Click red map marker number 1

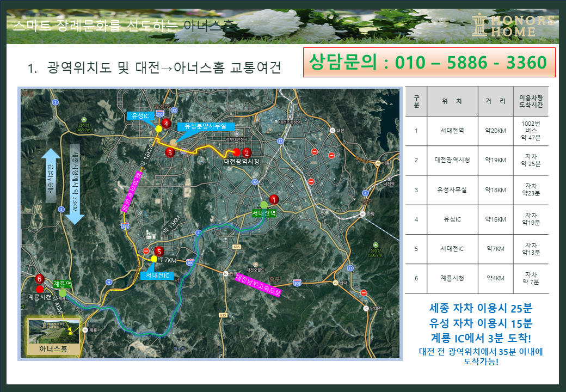[x=274, y=199]
